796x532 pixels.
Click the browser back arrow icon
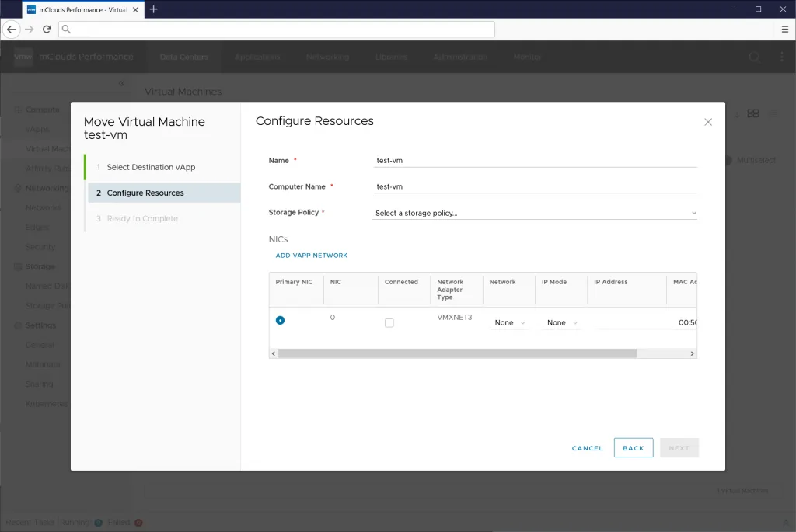pos(11,29)
